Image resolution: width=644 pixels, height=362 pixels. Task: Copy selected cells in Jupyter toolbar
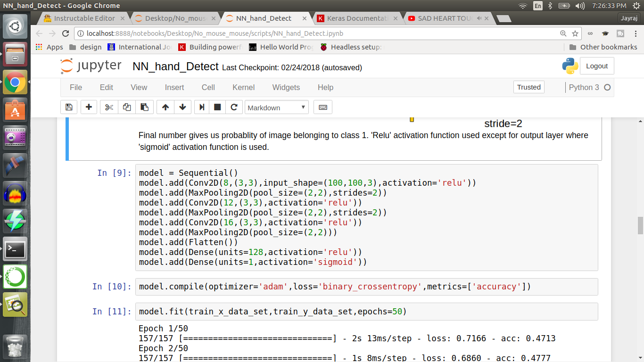click(x=126, y=107)
